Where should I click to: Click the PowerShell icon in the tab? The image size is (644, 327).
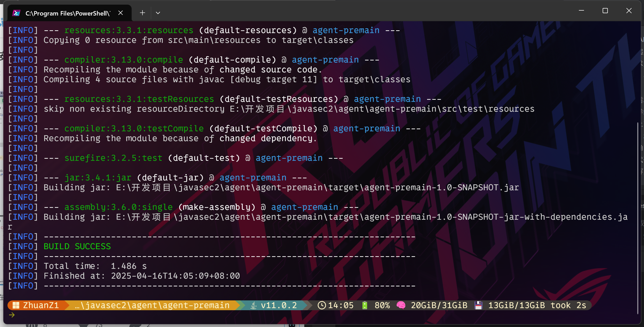click(x=16, y=13)
